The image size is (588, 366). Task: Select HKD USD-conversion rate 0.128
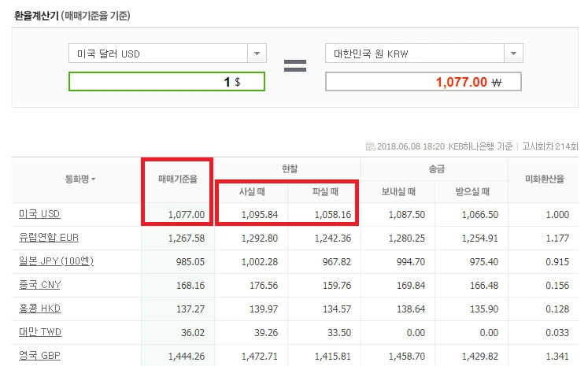click(557, 309)
